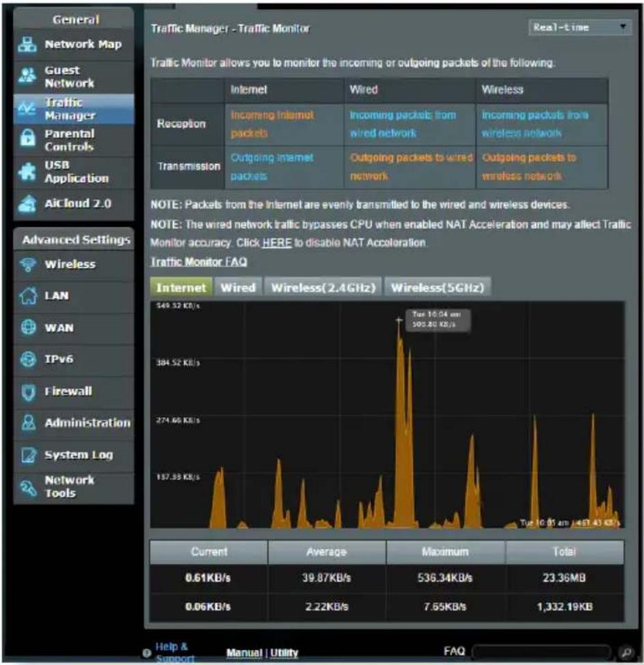The width and height of the screenshot is (644, 665).
Task: Open LAN house icon
Action: tap(28, 296)
